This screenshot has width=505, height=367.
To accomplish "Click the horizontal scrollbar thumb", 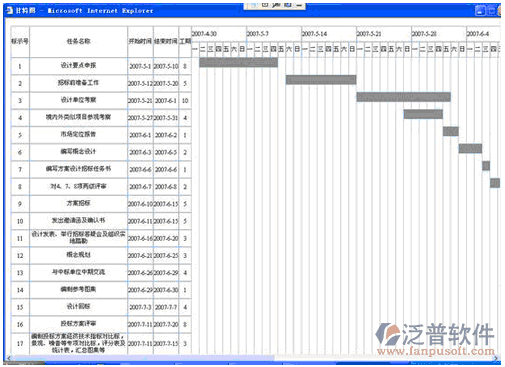I will click(143, 358).
